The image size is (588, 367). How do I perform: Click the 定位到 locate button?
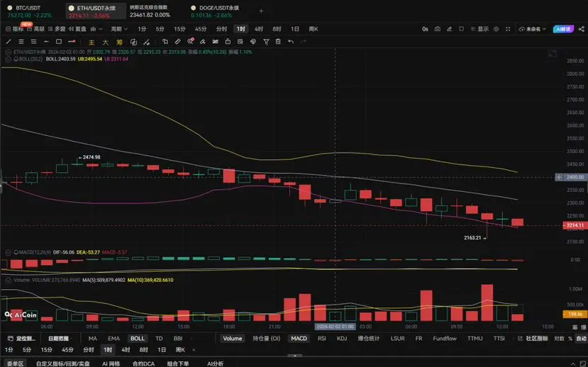click(x=22, y=339)
